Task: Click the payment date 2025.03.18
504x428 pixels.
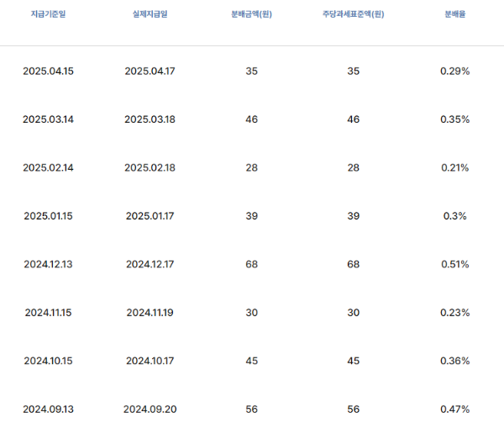Action: 150,119
